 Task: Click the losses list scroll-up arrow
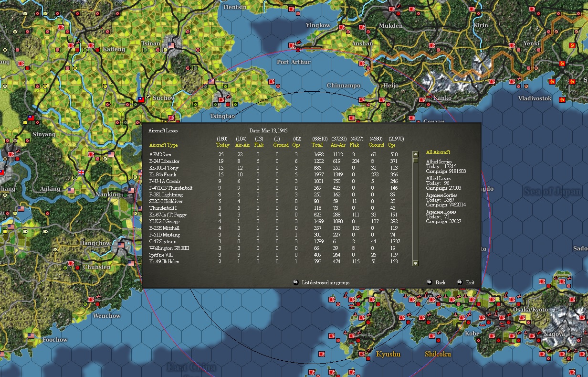pos(415,154)
